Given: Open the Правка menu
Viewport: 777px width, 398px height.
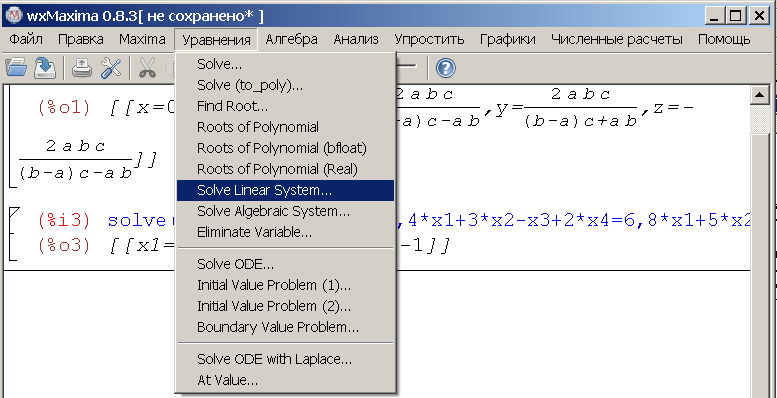Looking at the screenshot, I should [x=81, y=39].
